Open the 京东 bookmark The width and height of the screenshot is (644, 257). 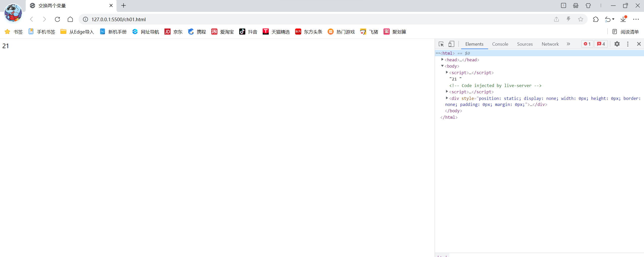[174, 32]
